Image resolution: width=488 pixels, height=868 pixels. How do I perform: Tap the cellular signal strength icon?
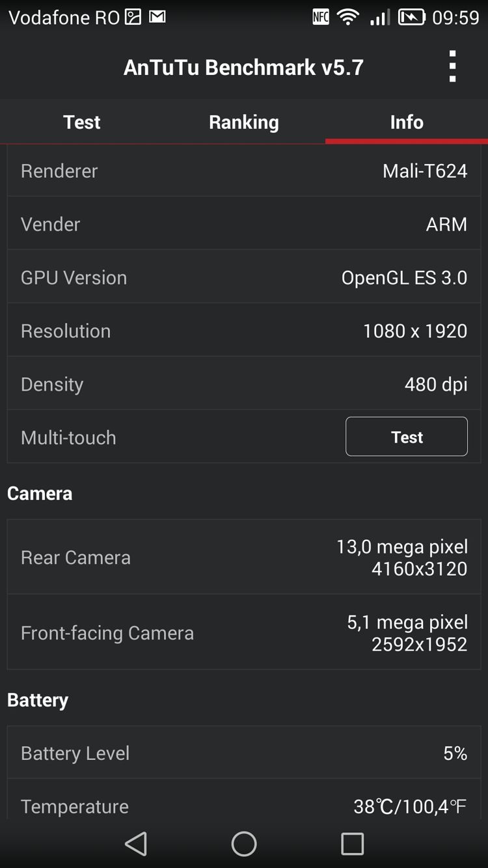tap(380, 17)
